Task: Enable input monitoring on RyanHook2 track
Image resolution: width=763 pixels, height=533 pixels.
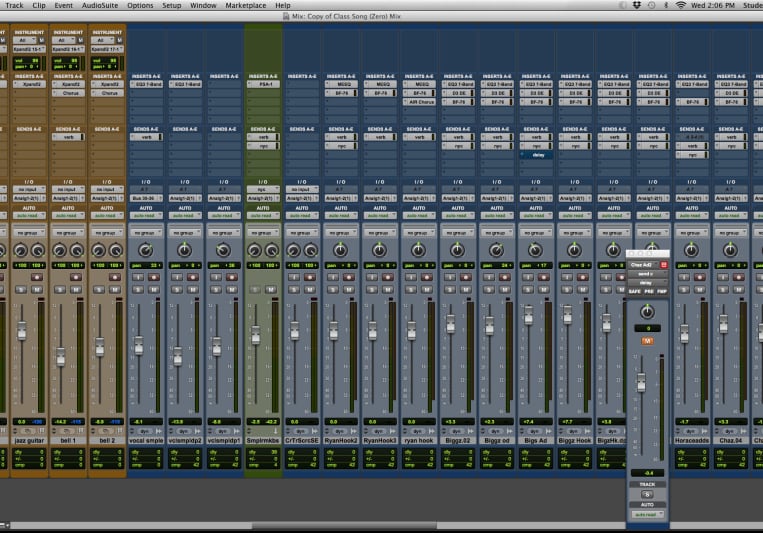Action: tap(333, 277)
